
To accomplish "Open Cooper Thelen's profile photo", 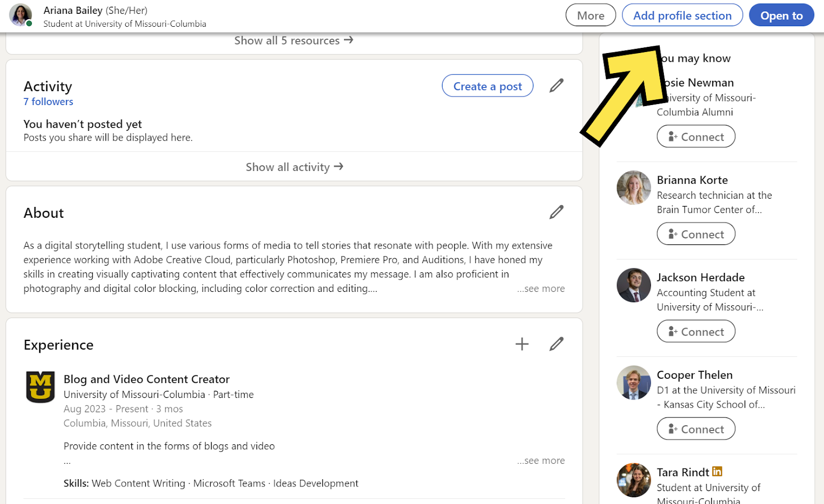I will coord(634,383).
